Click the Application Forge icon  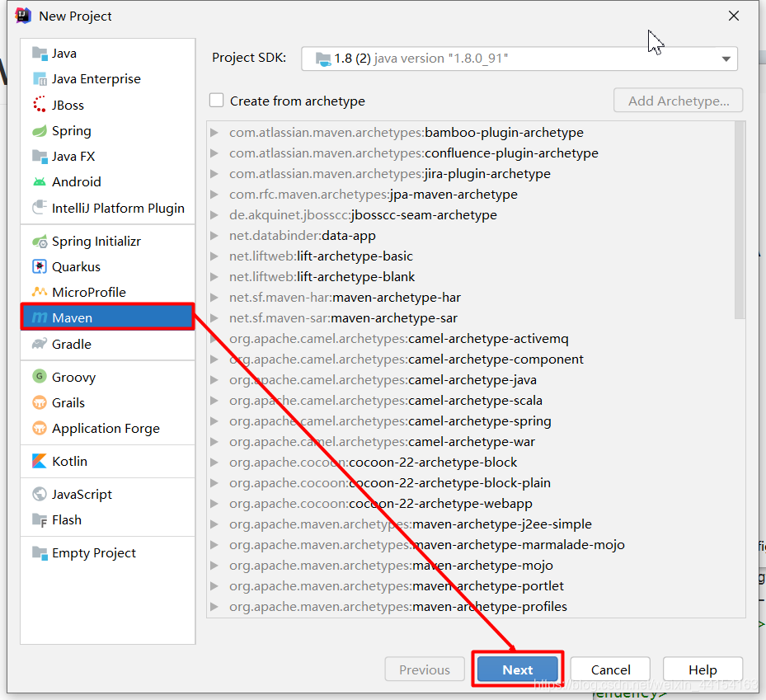coord(39,428)
